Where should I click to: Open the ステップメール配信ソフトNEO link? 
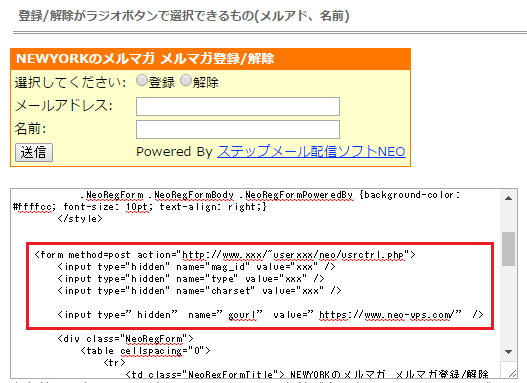point(311,152)
